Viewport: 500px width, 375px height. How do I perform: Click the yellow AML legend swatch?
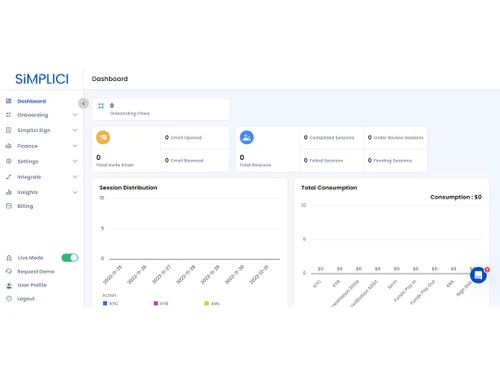[206, 303]
